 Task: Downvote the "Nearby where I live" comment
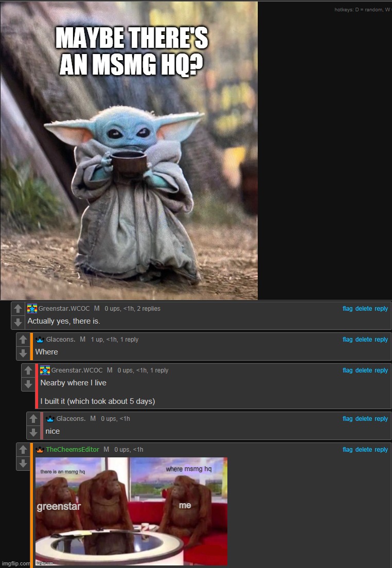tap(28, 383)
